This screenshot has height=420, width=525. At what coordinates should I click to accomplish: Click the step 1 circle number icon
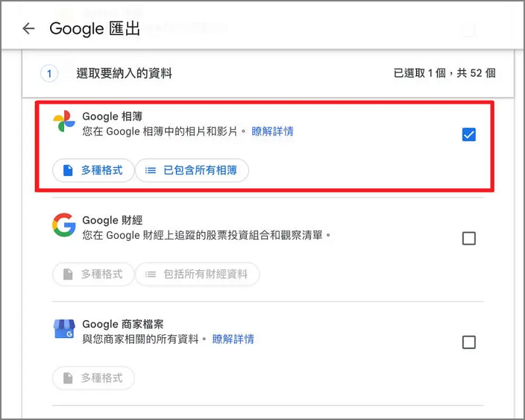point(49,73)
